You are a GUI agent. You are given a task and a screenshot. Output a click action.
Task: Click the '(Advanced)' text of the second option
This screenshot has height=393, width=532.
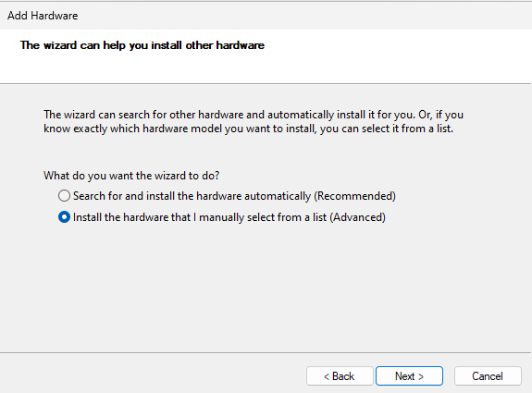[358, 217]
